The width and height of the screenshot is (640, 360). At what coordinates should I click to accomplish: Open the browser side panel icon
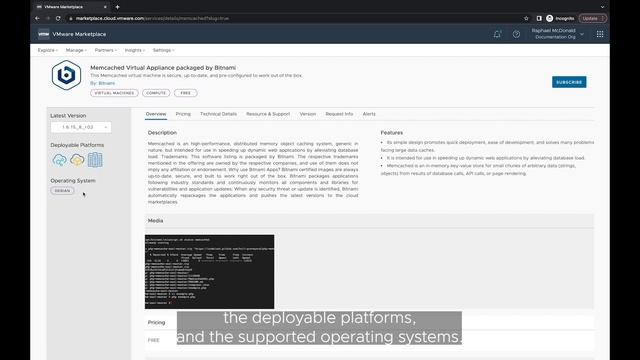coord(539,18)
